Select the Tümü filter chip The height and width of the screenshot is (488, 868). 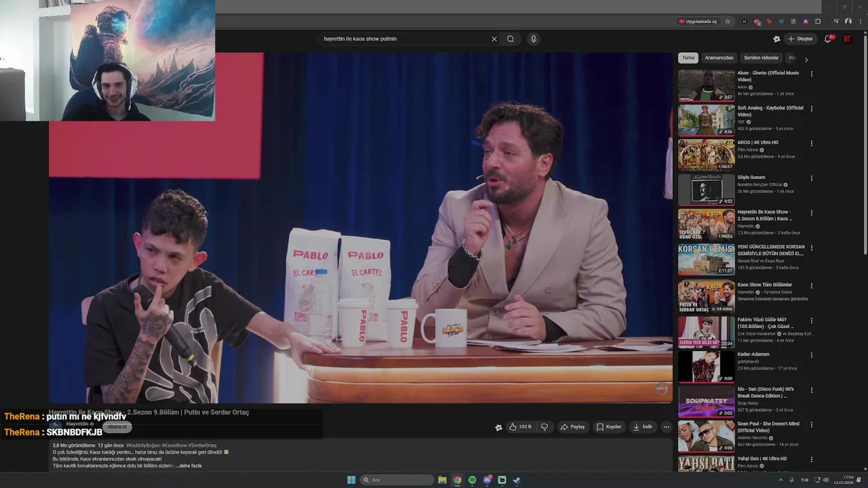coord(688,58)
